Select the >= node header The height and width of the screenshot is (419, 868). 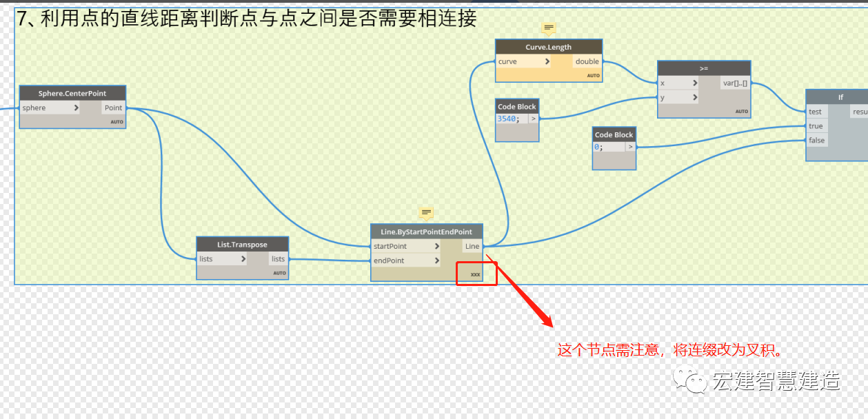point(704,68)
